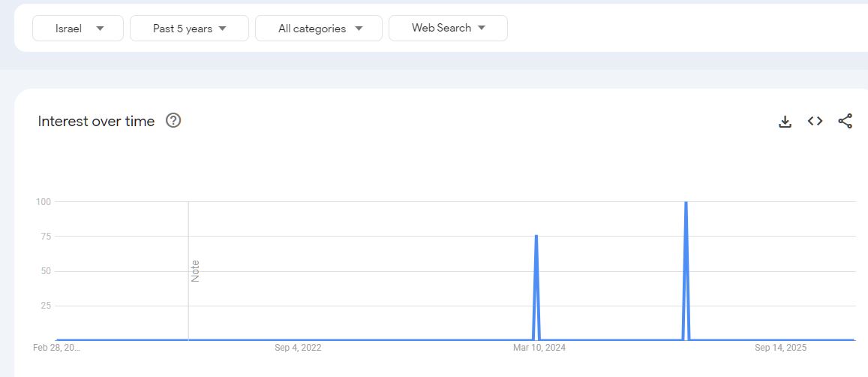The image size is (868, 377).
Task: Click the Sep 14, 2025 axis label
Action: click(780, 348)
